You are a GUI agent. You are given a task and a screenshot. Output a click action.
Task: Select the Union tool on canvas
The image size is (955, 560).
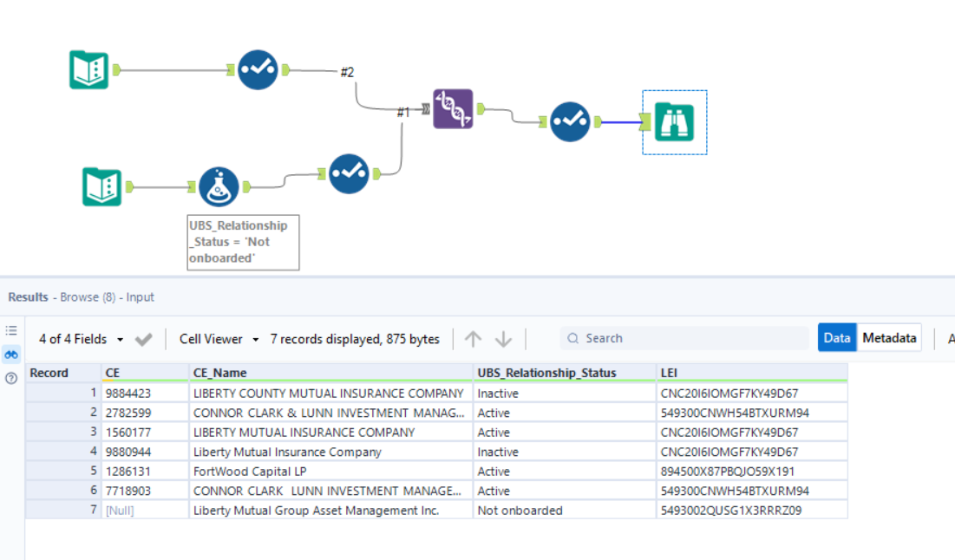[x=453, y=108]
